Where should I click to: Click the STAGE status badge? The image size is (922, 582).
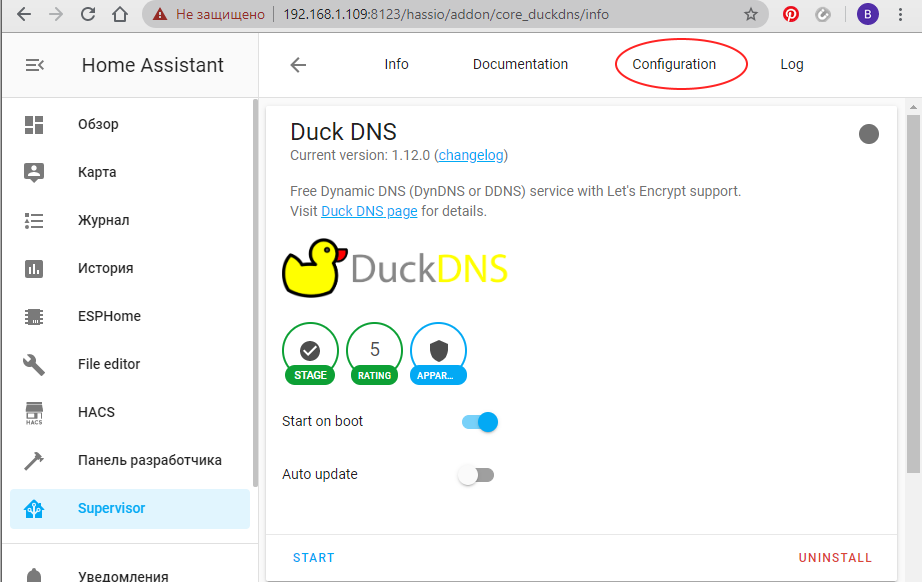310,350
